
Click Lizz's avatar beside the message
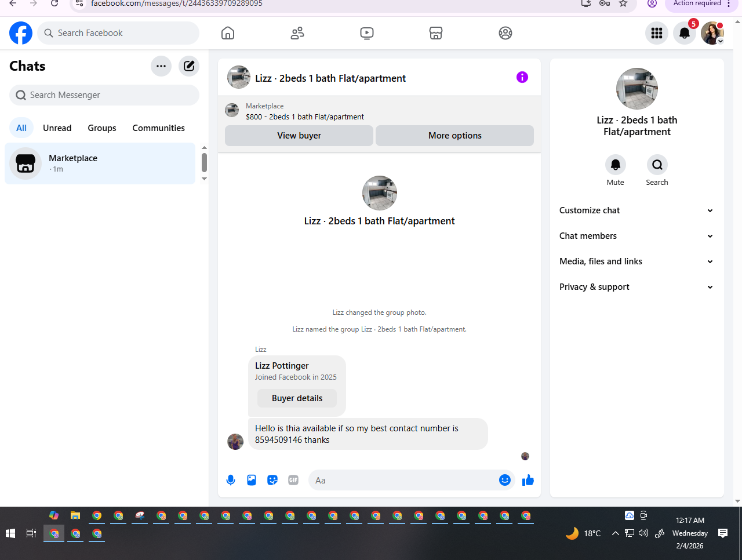[235, 442]
